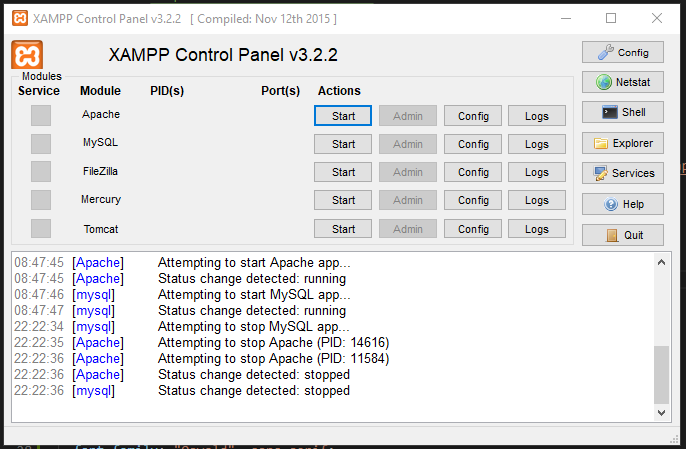Start the MySQL module
Screen dimensions: 686x449
[x=343, y=144]
